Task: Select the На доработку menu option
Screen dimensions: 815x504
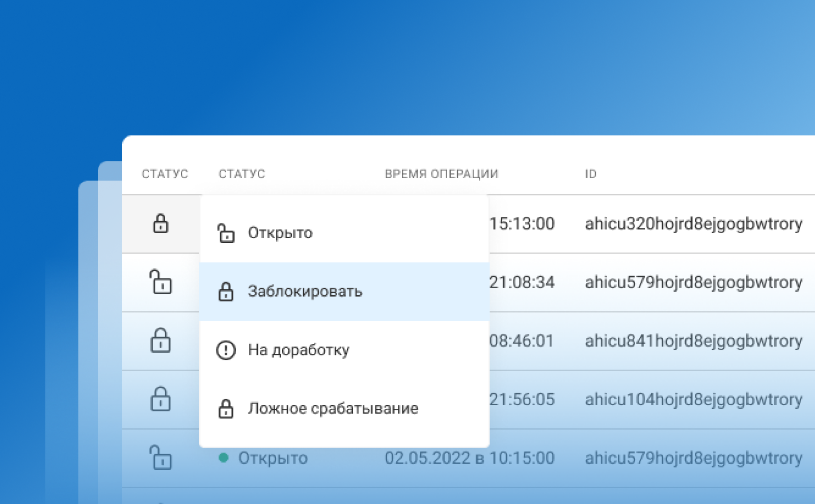Action: pos(344,350)
